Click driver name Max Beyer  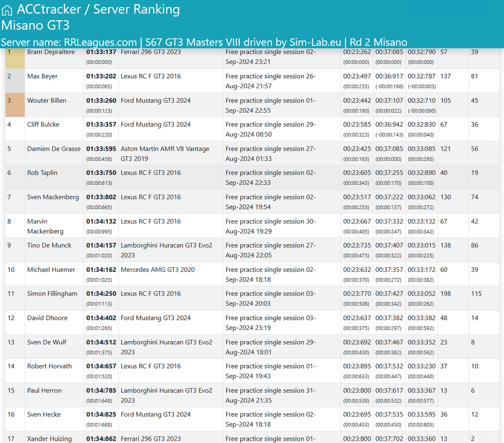[42, 76]
